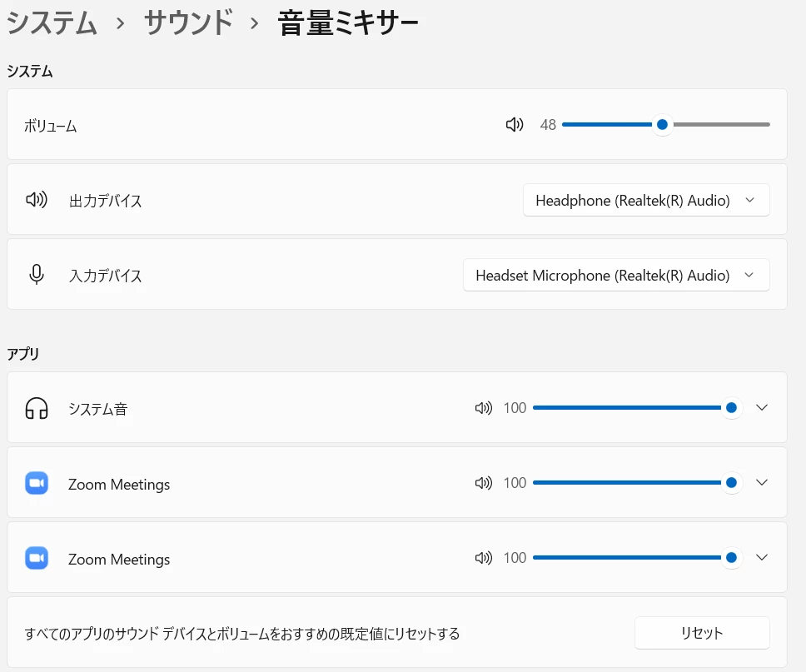Go to サウンド in the breadcrumb
This screenshot has height=672, width=806.
pos(188,23)
